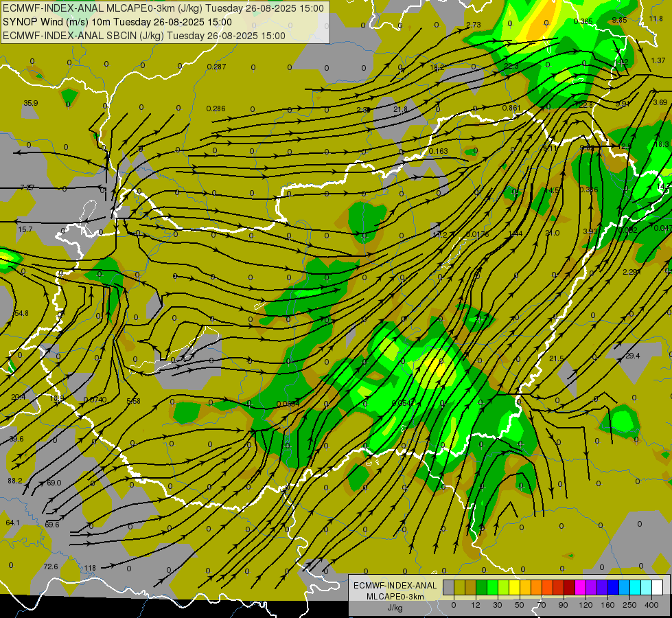Click the '54.8' data value
672x618 pixels.
pyautogui.click(x=21, y=314)
